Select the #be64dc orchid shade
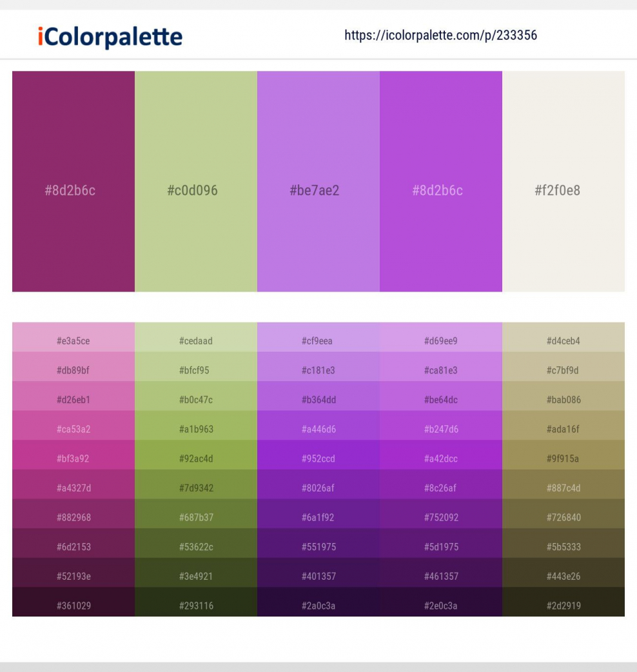The height and width of the screenshot is (672, 637). tap(440, 399)
